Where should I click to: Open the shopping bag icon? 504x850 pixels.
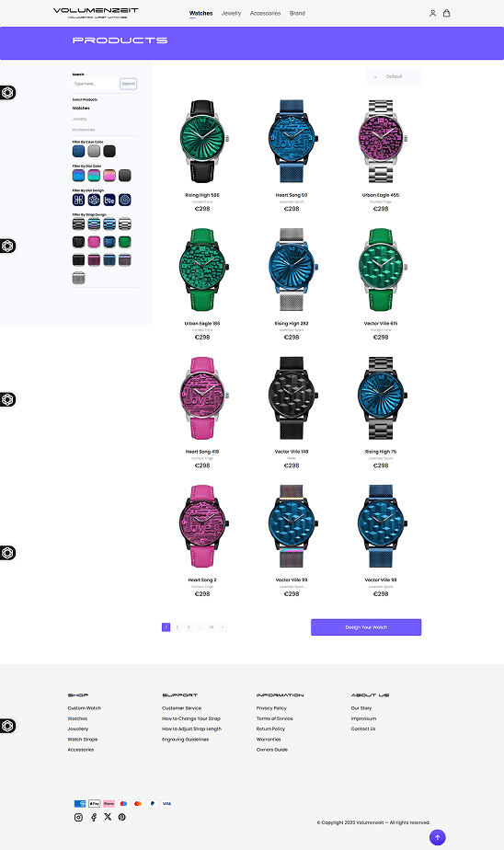tap(447, 13)
